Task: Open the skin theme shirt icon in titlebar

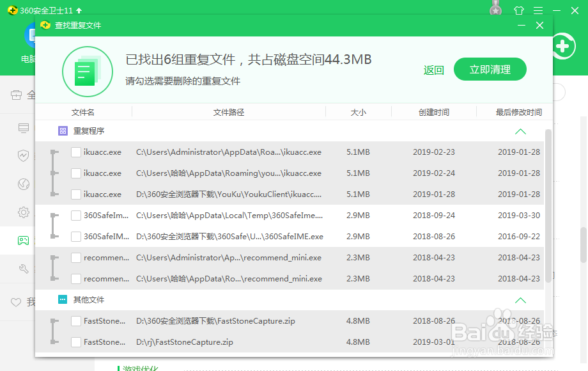Action: pos(519,10)
